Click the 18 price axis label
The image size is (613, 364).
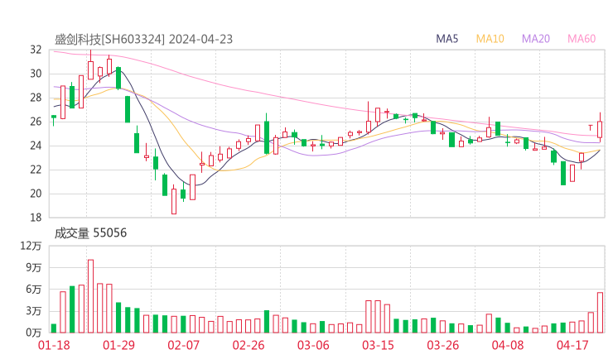(x=36, y=217)
